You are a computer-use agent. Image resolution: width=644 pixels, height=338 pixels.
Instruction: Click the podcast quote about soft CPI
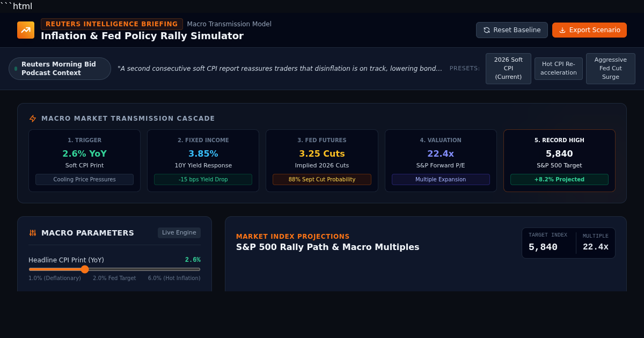pyautogui.click(x=280, y=69)
